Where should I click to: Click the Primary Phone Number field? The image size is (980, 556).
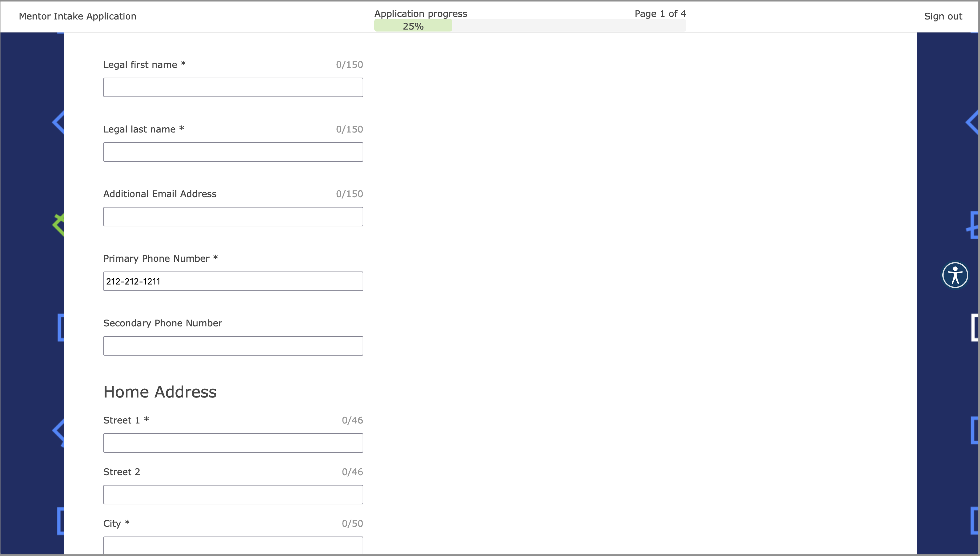233,282
